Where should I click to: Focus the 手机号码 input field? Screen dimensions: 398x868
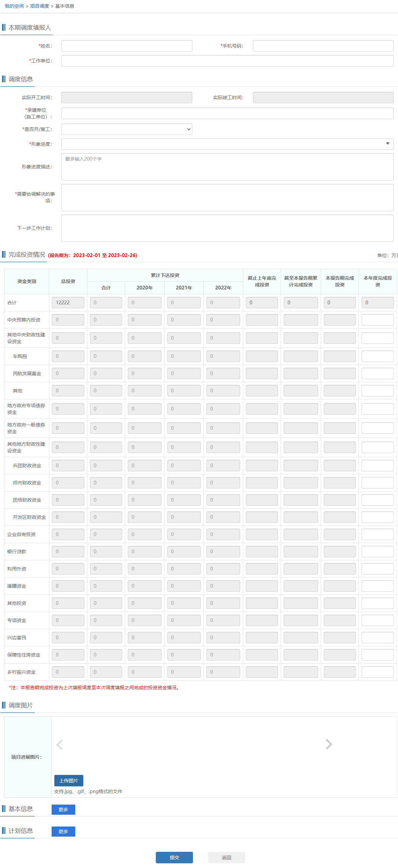coord(323,46)
